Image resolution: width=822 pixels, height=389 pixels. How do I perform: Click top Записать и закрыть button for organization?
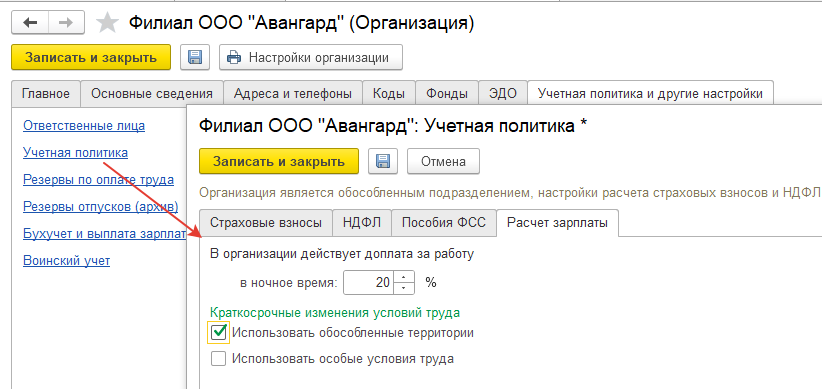coord(91,57)
